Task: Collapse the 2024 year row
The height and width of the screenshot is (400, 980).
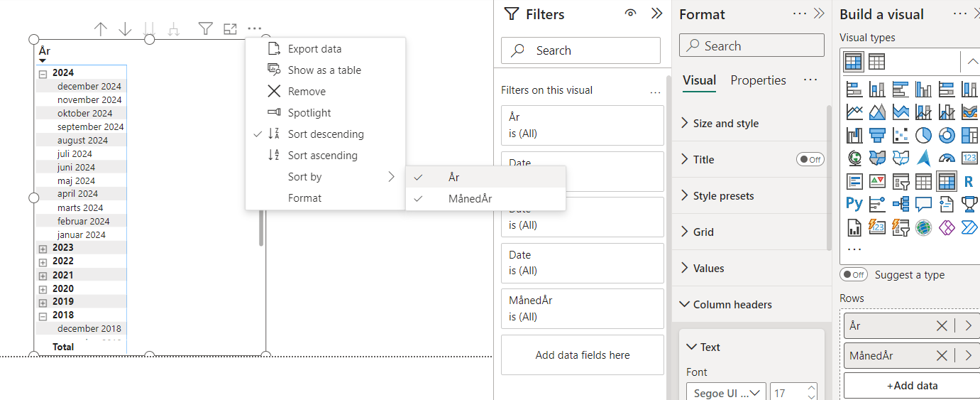Action: click(43, 73)
